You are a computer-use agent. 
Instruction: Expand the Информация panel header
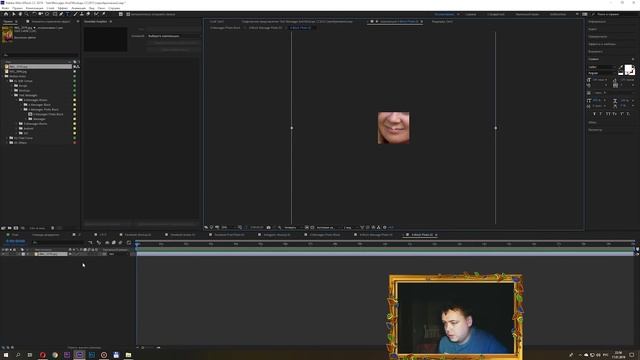597,22
